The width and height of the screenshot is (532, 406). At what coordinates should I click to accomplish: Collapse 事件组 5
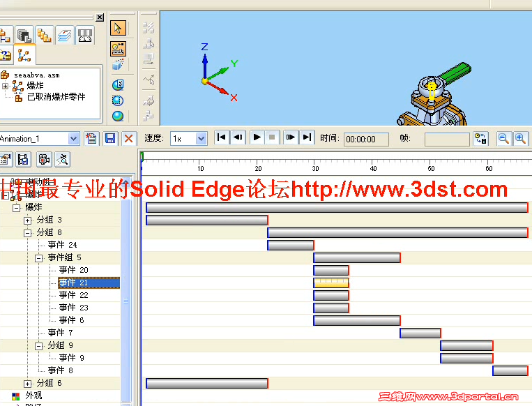point(38,258)
